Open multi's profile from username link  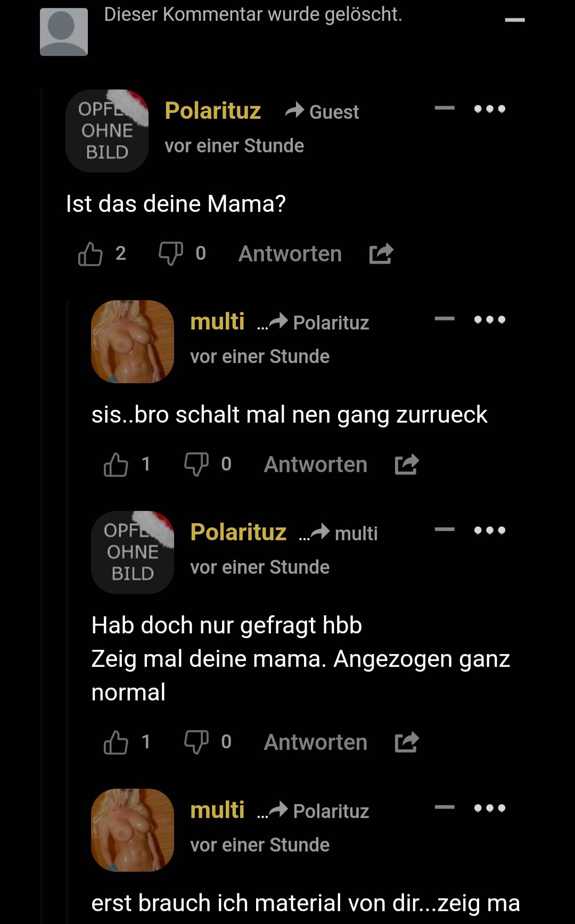coord(217,321)
